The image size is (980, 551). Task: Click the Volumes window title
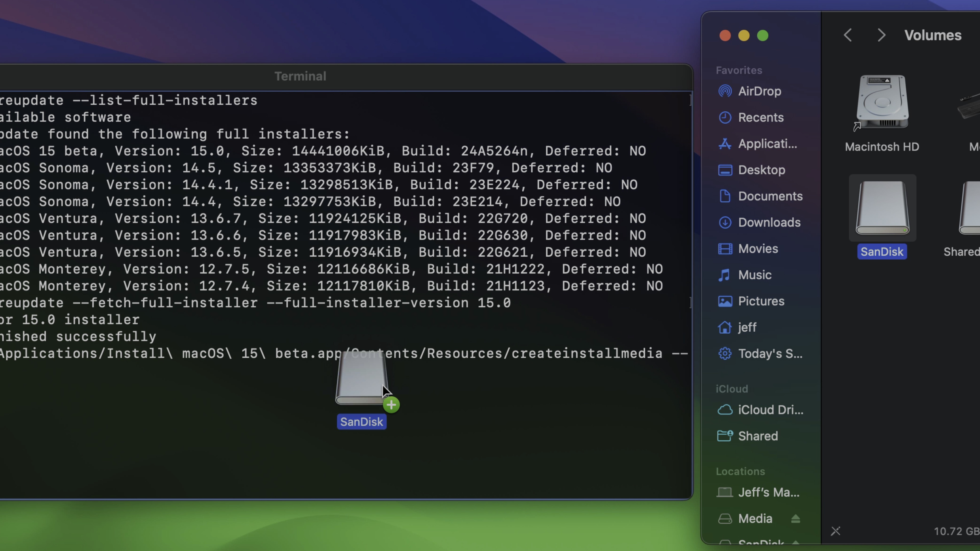click(x=933, y=35)
